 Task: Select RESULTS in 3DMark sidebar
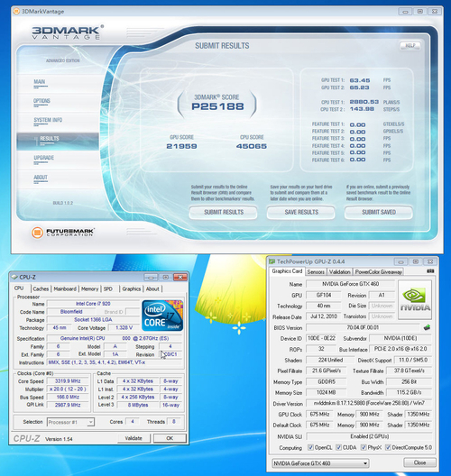click(58, 142)
